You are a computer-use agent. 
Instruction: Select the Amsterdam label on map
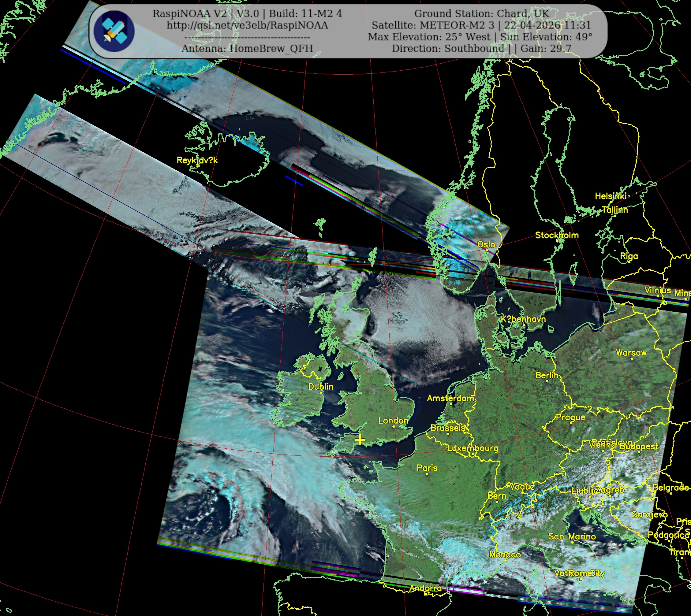click(450, 398)
